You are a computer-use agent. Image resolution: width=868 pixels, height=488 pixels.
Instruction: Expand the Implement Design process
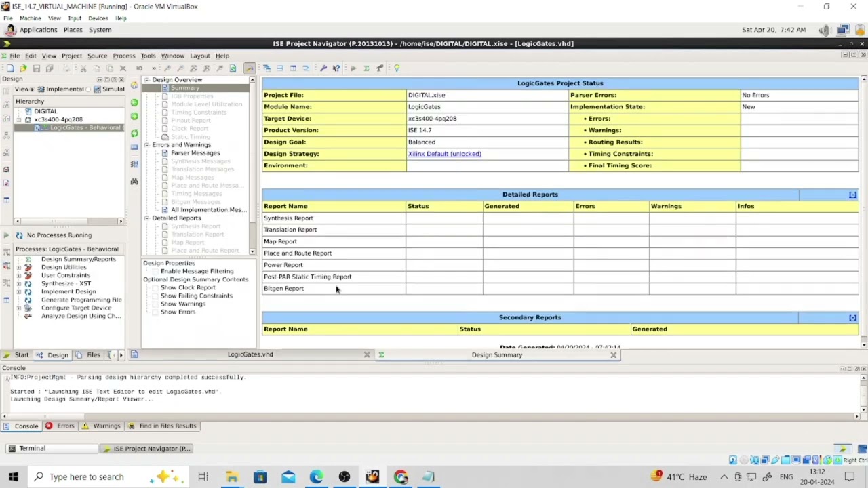(x=19, y=291)
